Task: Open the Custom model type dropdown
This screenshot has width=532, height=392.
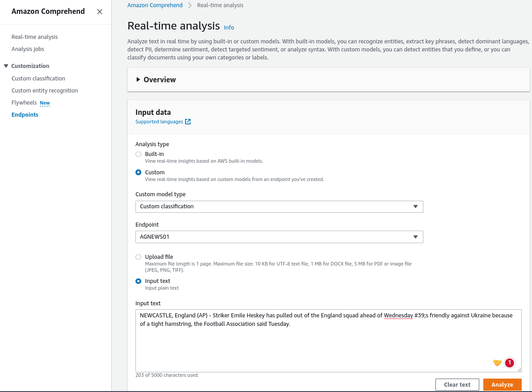Action: [x=279, y=207]
